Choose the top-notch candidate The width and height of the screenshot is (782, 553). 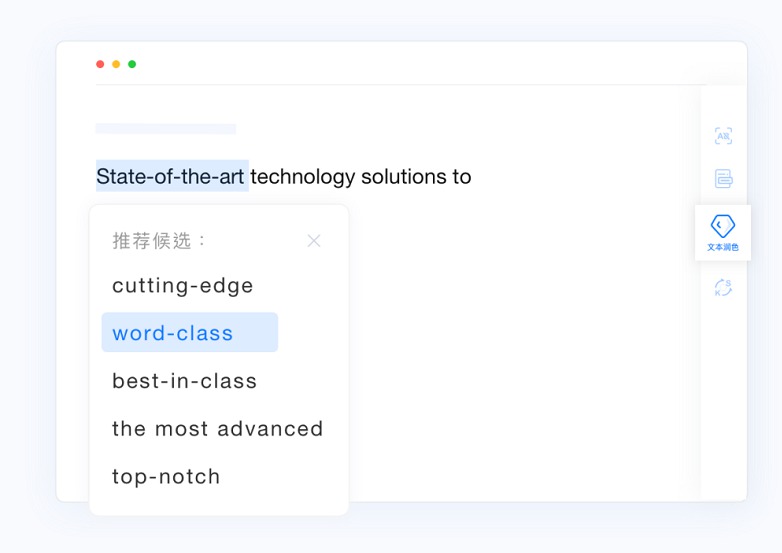click(166, 477)
